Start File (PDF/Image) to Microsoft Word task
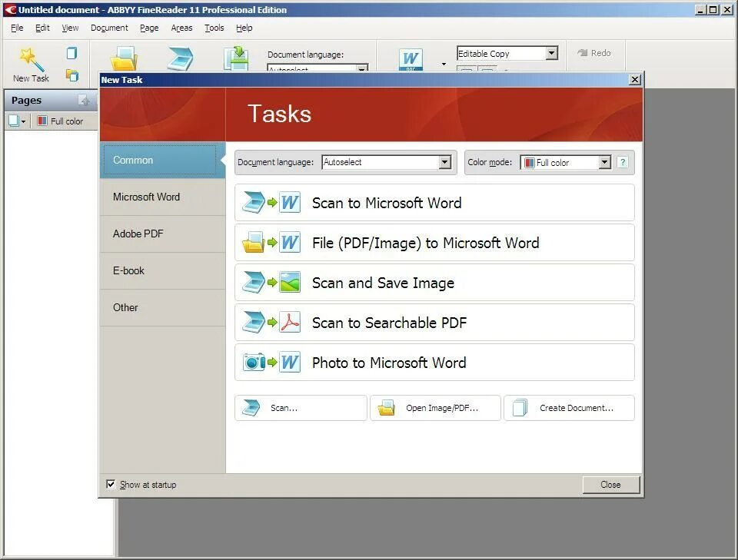Image resolution: width=738 pixels, height=560 pixels. [434, 243]
